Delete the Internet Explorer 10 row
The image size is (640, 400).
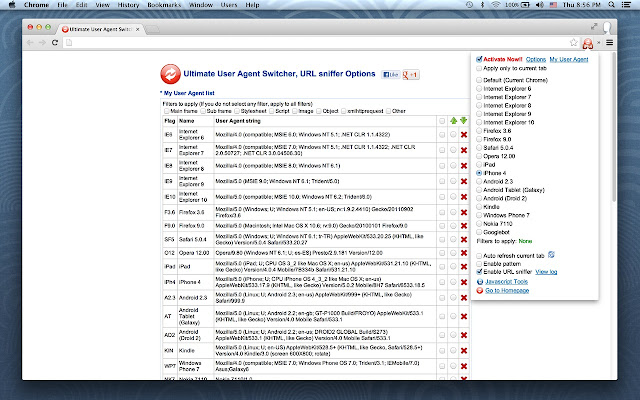[464, 197]
